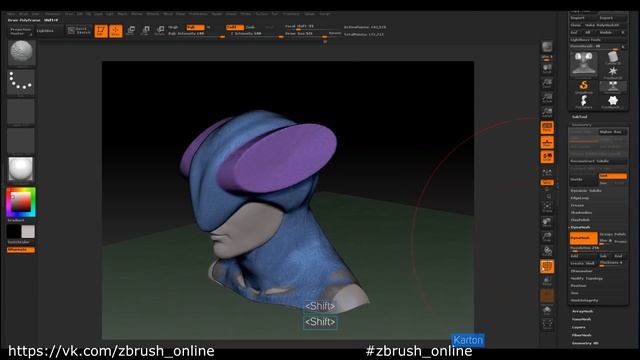Click Create Shell button
The image size is (640, 360).
pos(584,263)
